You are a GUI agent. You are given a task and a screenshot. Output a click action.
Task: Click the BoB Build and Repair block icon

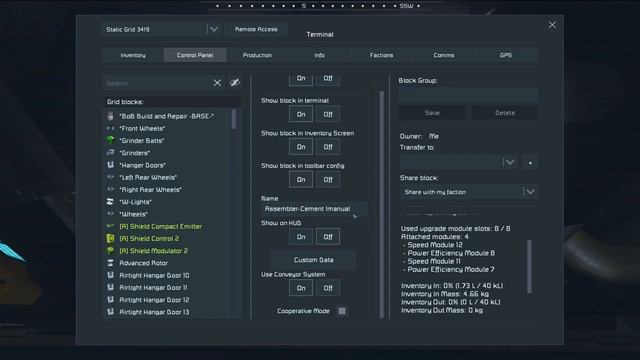(110, 116)
